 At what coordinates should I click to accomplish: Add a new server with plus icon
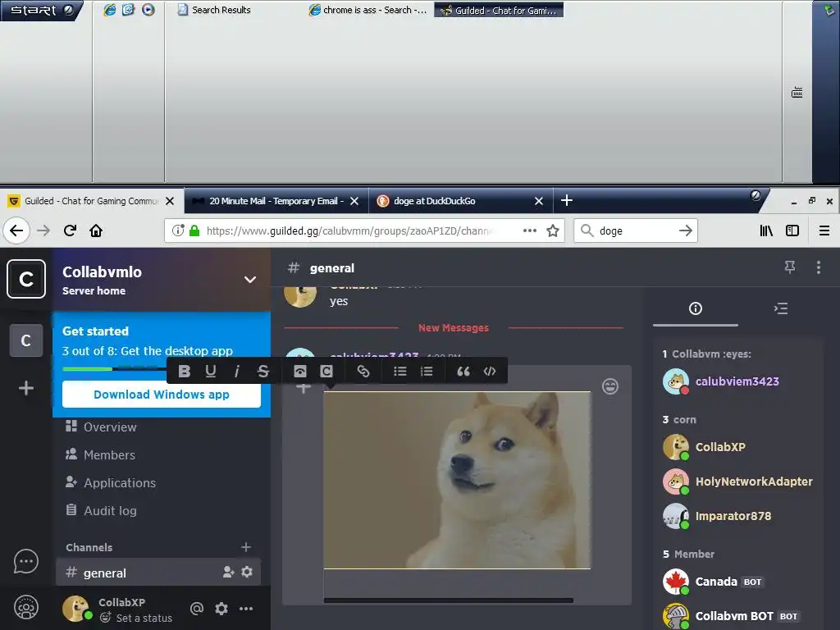pos(25,387)
